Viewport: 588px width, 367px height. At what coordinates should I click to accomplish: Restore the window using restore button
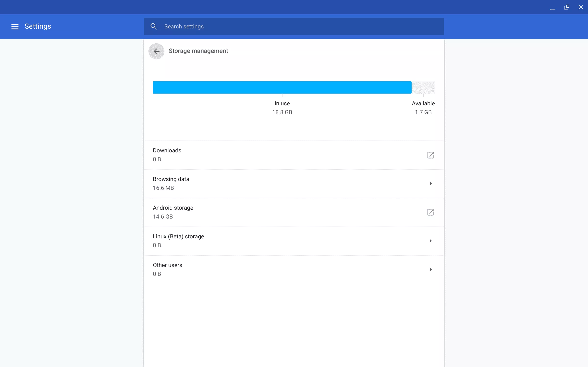pyautogui.click(x=567, y=7)
